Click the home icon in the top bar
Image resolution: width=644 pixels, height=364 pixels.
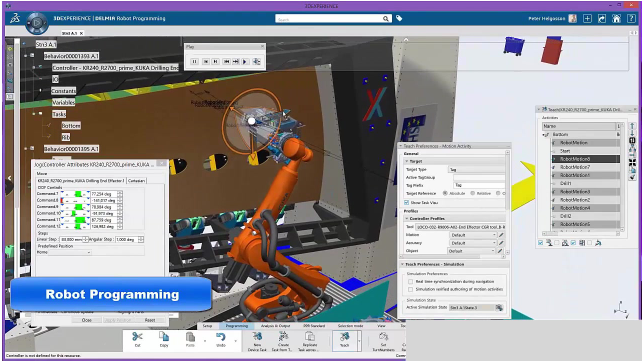(x=616, y=18)
